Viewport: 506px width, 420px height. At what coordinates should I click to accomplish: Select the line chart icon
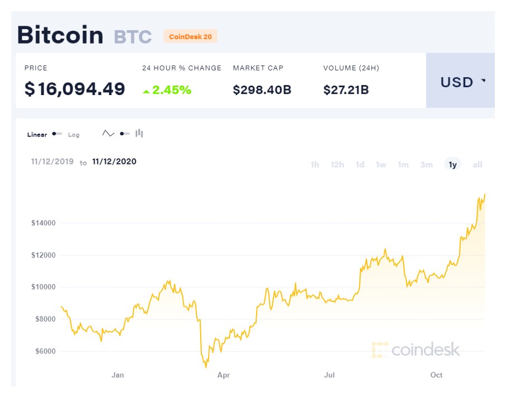point(108,133)
